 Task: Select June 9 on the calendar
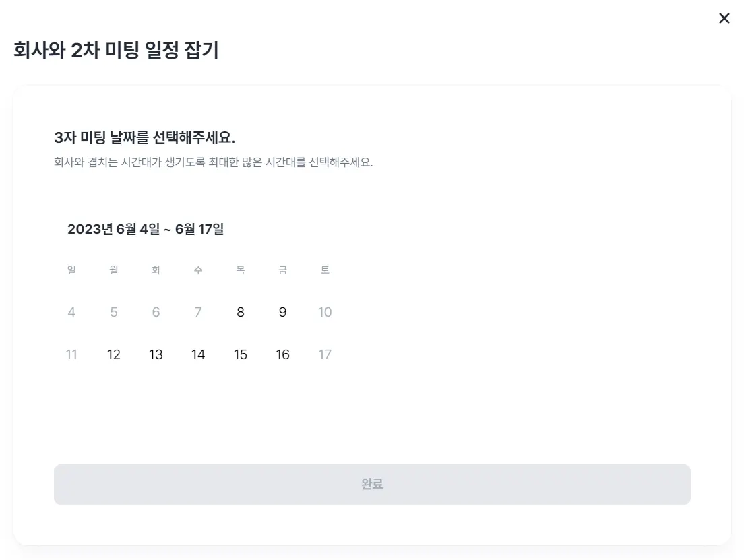[x=282, y=313]
